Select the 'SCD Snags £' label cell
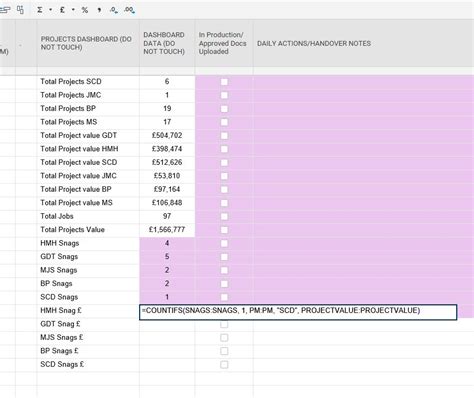 click(x=88, y=364)
